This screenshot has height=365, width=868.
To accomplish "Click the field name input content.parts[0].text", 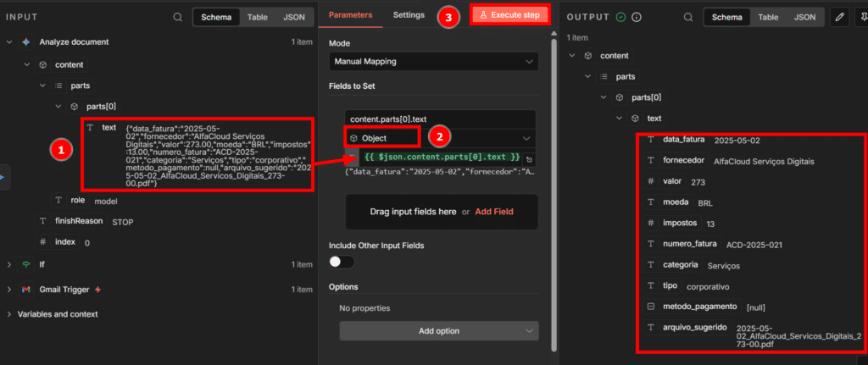I will pyautogui.click(x=440, y=119).
